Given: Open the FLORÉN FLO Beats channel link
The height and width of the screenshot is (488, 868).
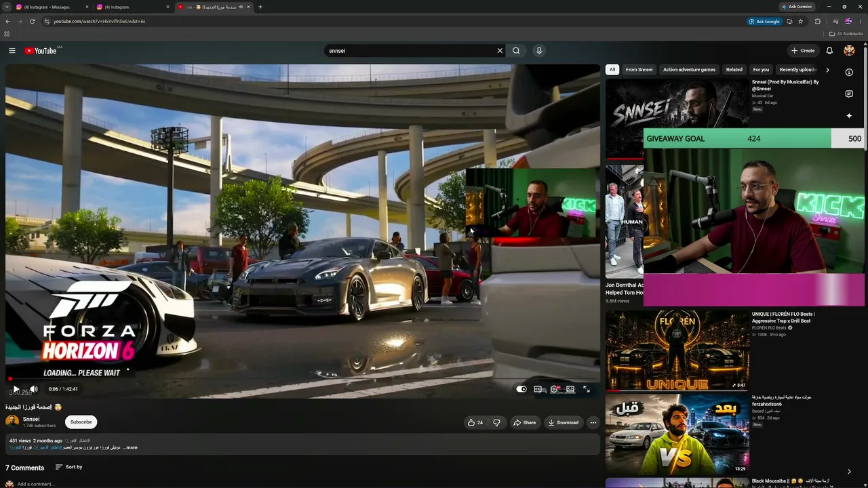Looking at the screenshot, I should 770,328.
